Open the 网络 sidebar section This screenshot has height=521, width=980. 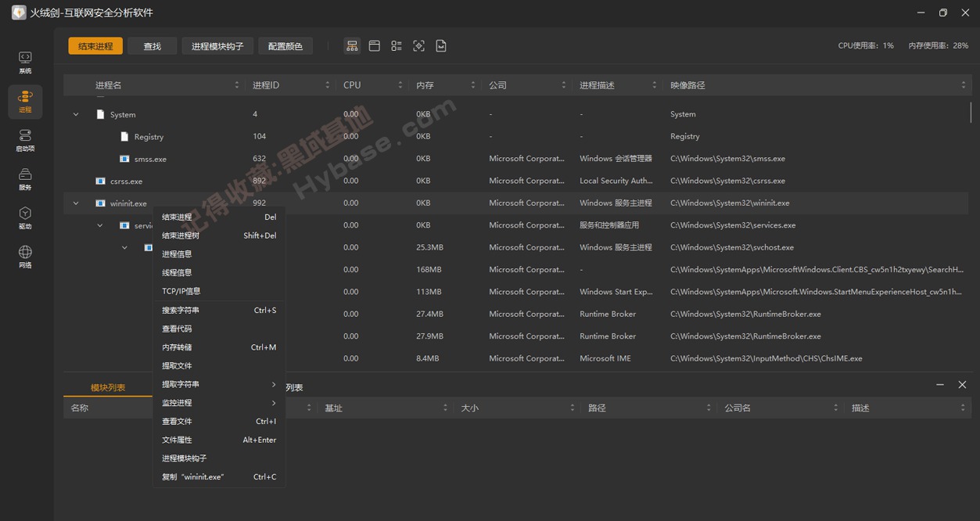[x=25, y=257]
